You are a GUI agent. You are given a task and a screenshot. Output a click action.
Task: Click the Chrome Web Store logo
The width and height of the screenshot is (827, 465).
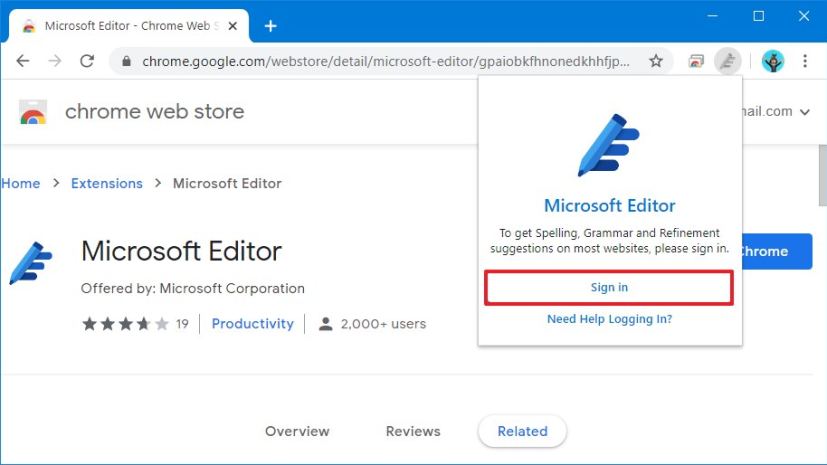pyautogui.click(x=33, y=112)
